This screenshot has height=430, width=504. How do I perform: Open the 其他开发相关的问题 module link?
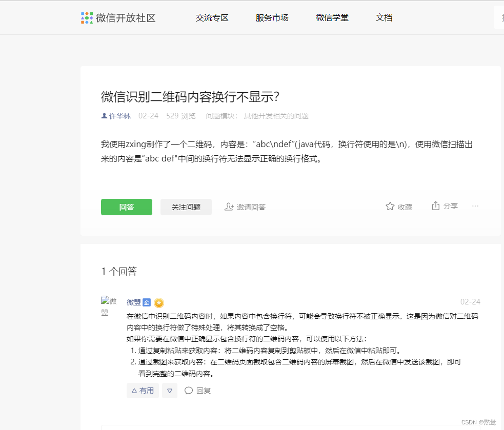pos(276,116)
